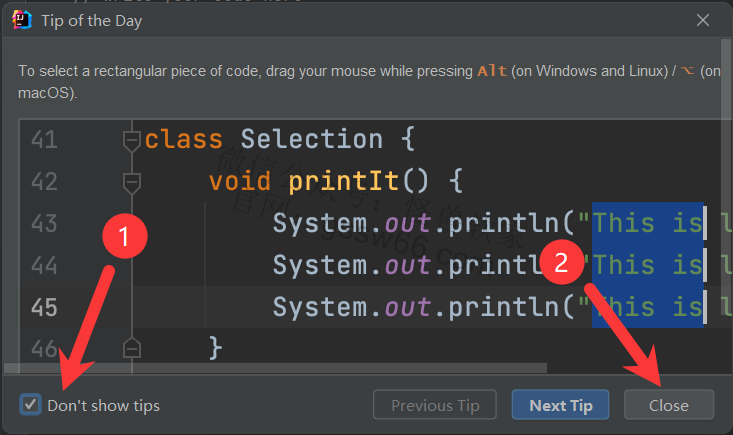Click the printIt method name in code

coord(335,182)
